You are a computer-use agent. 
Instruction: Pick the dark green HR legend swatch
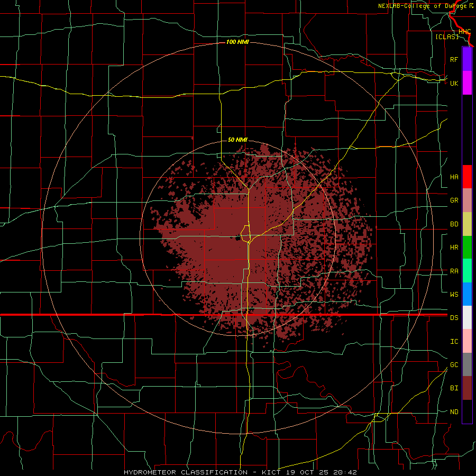coord(467,248)
